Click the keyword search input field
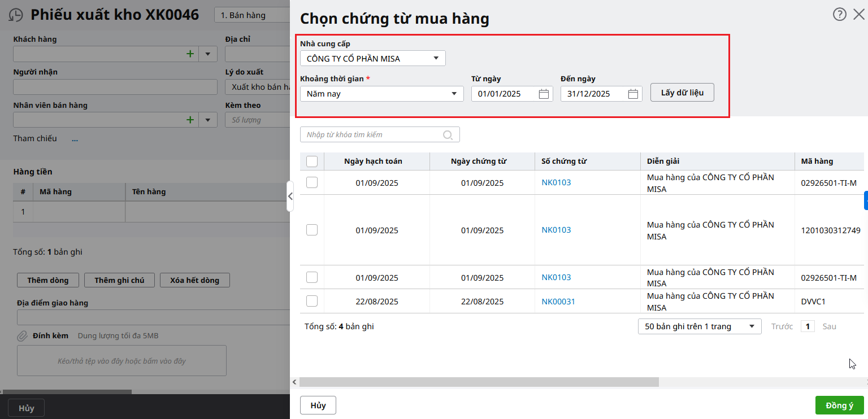 point(373,135)
